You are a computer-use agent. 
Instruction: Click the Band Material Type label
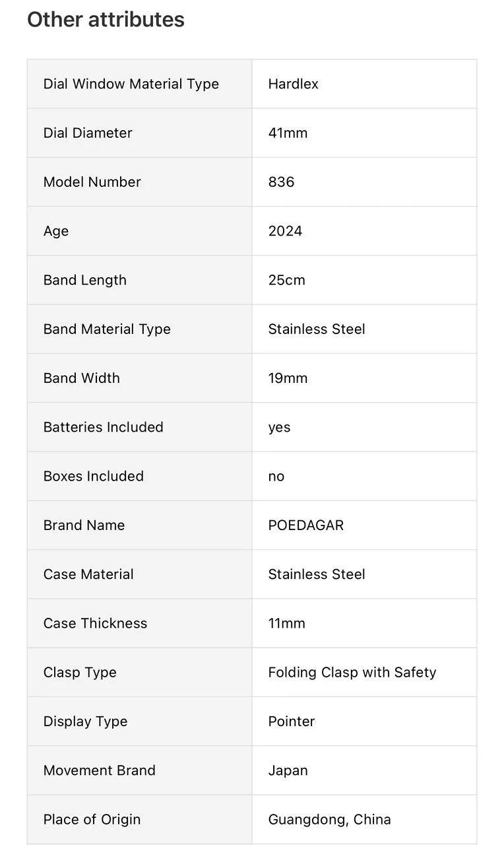tap(107, 329)
